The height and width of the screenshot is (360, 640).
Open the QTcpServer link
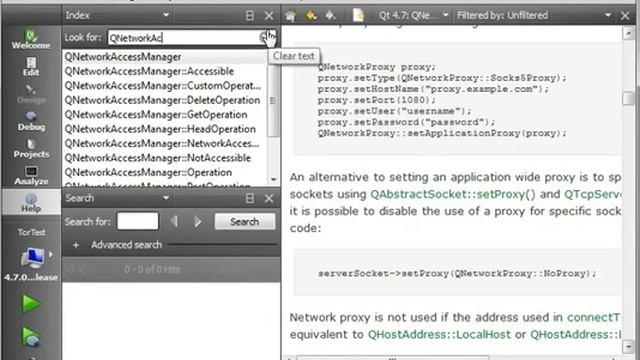coord(593,194)
